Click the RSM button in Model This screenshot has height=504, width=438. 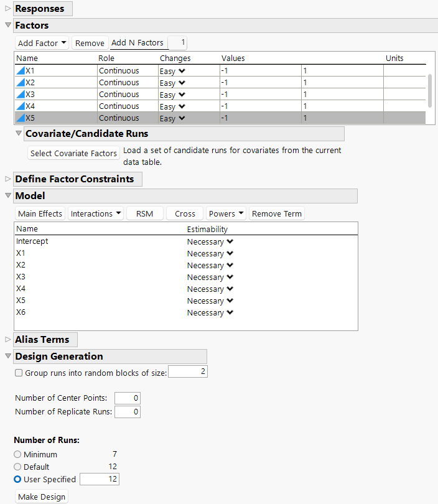(144, 214)
